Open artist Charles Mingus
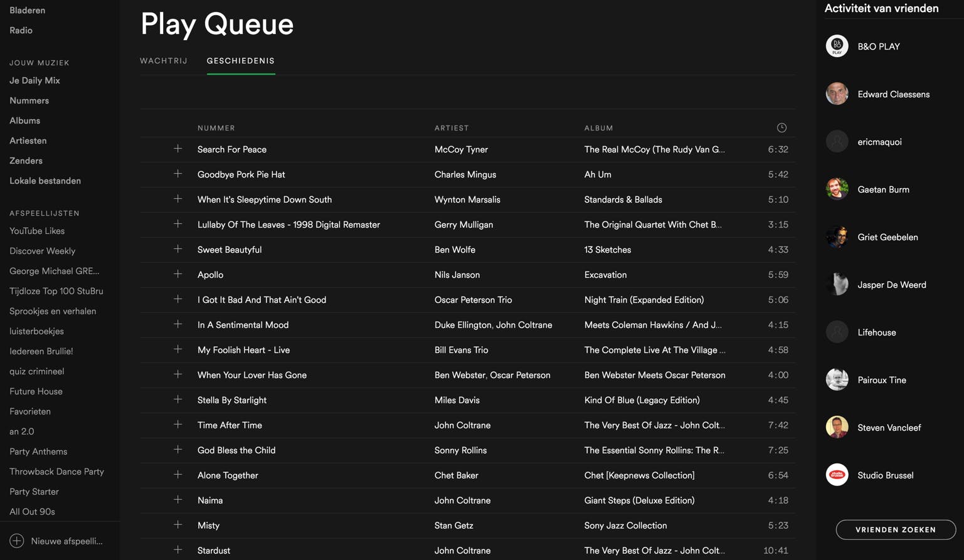This screenshot has height=560, width=964. point(465,174)
